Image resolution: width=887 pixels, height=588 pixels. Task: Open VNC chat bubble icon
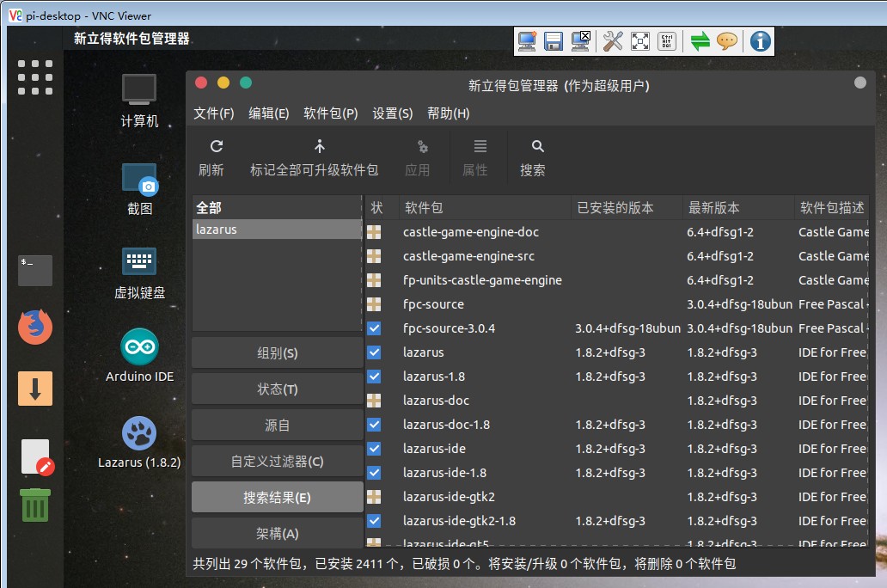pos(727,41)
